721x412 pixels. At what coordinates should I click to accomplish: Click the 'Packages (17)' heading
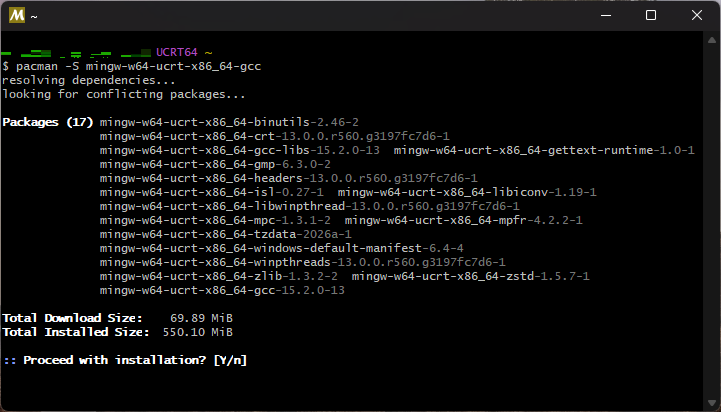click(48, 122)
